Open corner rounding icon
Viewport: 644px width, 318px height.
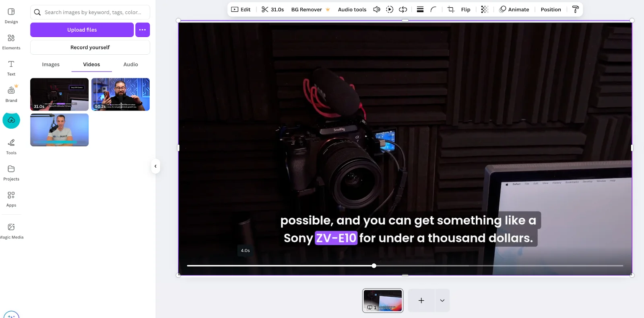click(x=433, y=9)
